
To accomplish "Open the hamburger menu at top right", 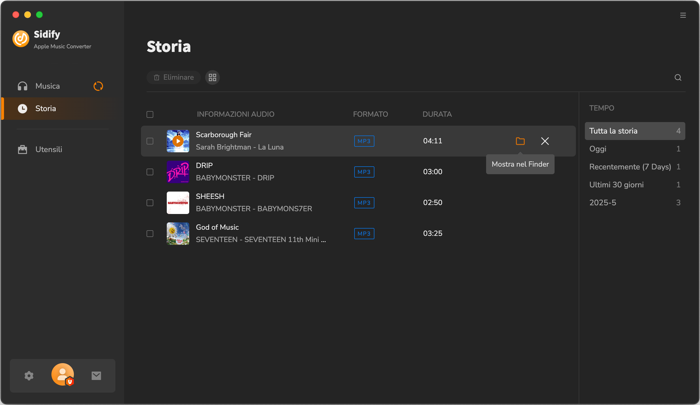I will click(683, 15).
